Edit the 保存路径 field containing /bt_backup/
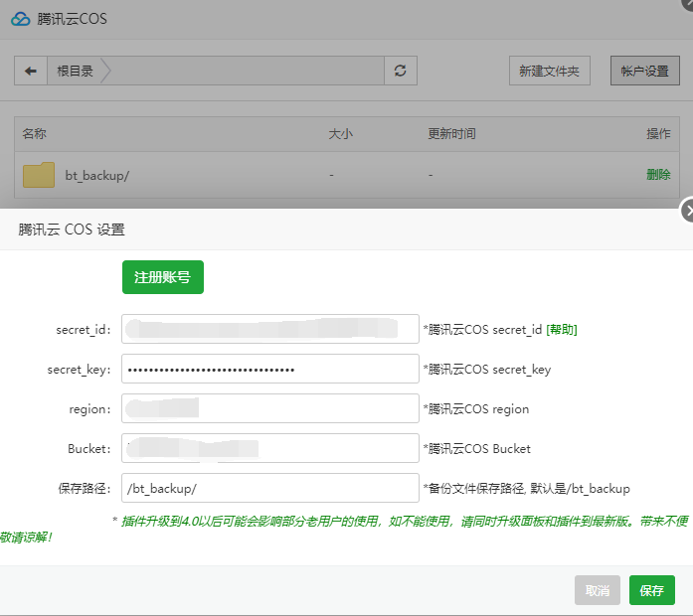 270,488
